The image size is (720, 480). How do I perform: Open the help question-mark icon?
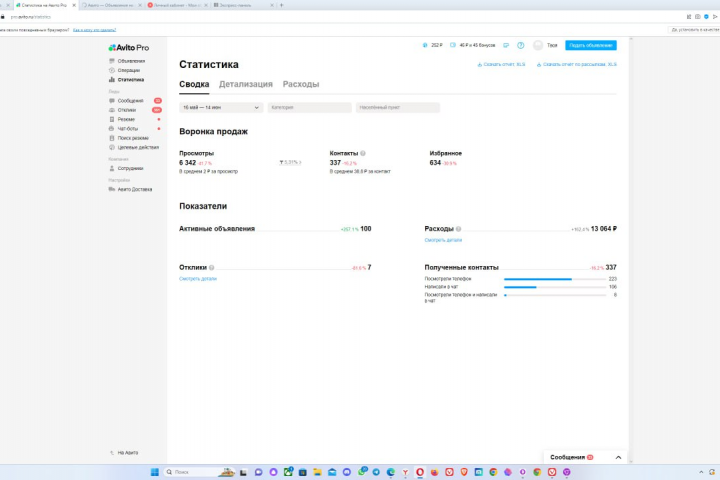(x=520, y=45)
